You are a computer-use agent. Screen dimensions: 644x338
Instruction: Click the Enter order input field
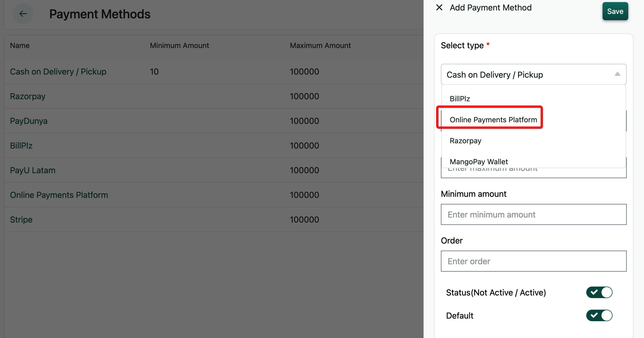533,261
